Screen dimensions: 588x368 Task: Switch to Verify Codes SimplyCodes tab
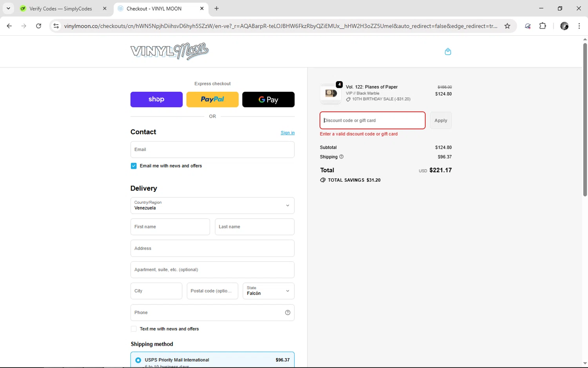pyautogui.click(x=61, y=8)
